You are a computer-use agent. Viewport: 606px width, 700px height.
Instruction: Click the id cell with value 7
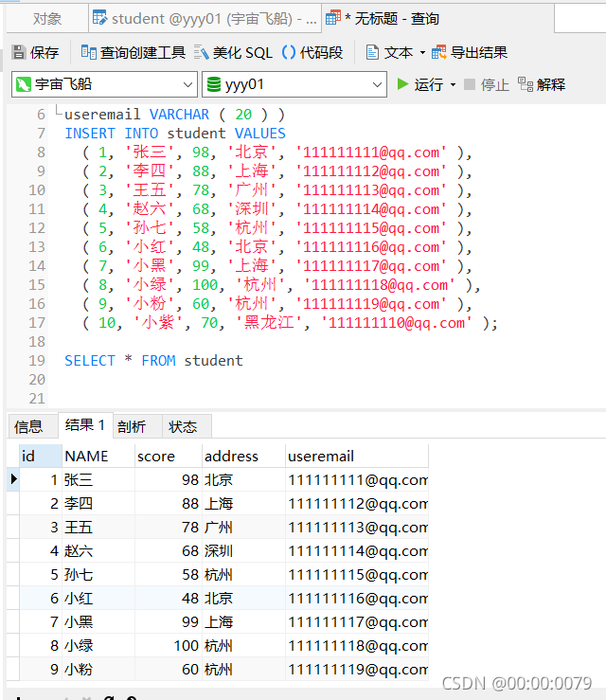(40, 622)
